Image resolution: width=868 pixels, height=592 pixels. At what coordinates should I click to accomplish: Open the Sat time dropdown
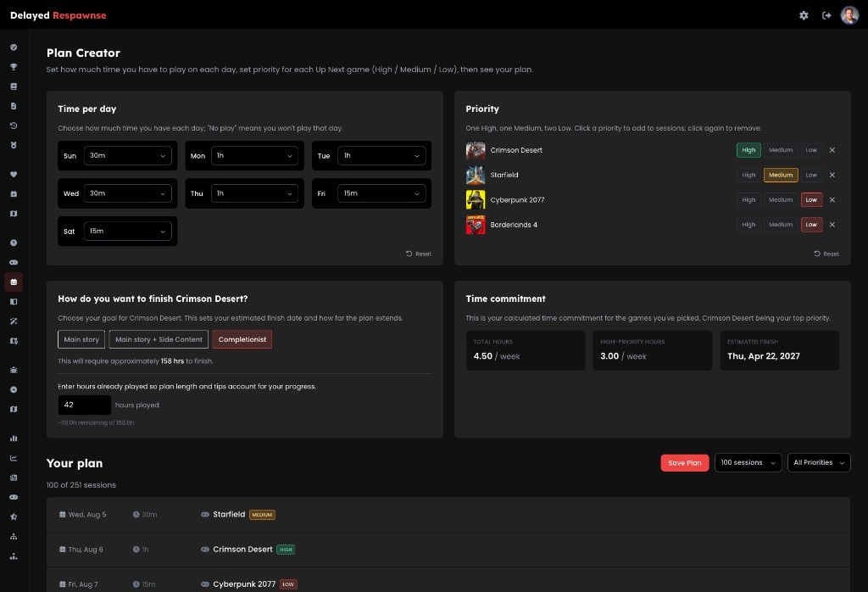coord(127,231)
